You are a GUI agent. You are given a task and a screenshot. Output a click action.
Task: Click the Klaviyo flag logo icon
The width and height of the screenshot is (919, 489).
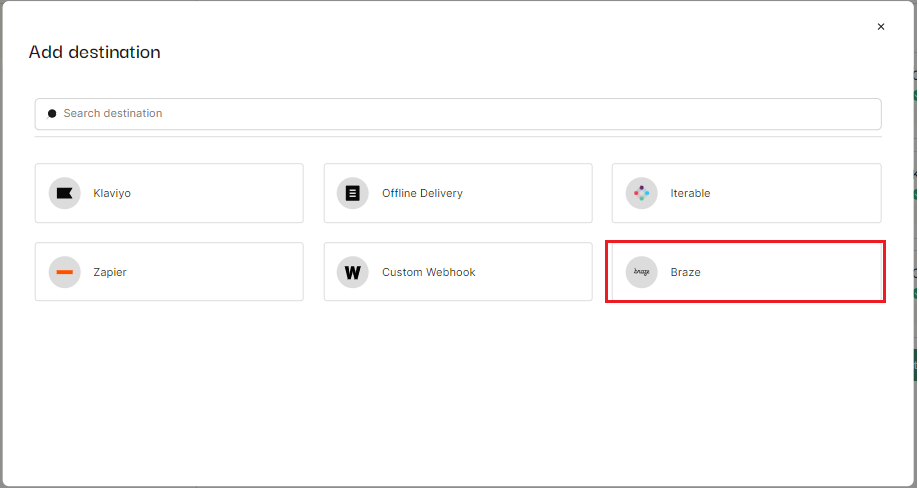point(64,193)
